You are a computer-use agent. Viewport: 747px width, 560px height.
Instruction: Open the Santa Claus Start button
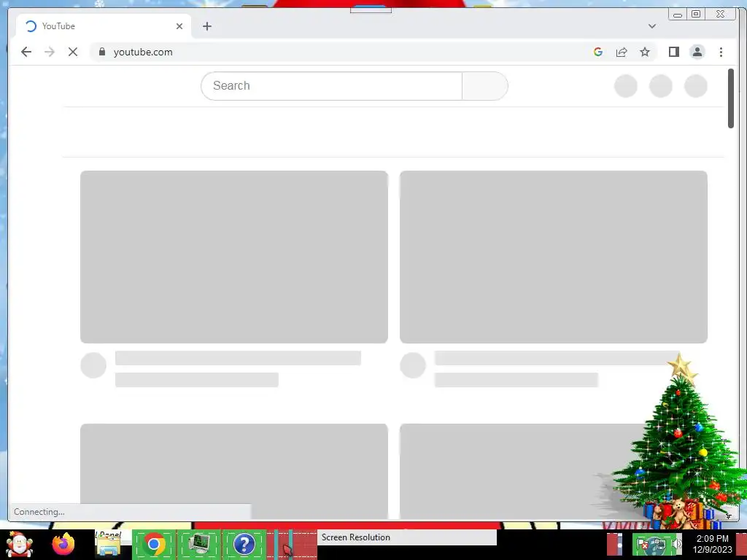[19, 545]
